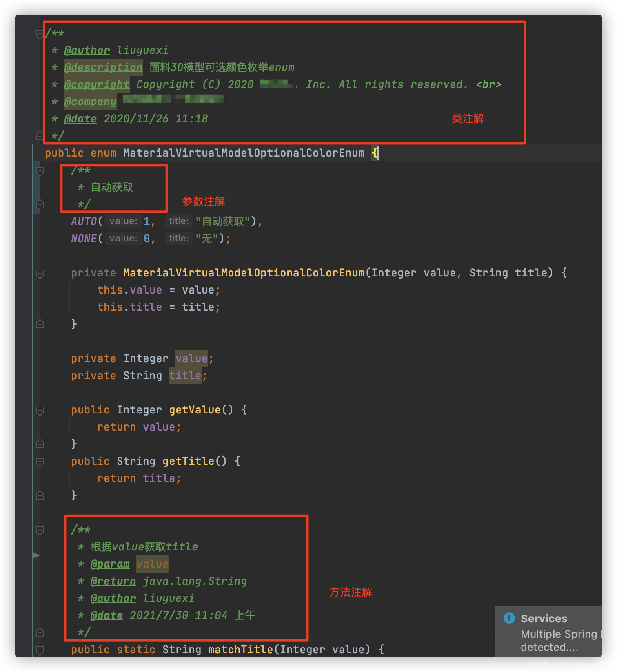Collapse the 自动获取 comment fold marker
This screenshot has height=672, width=617.
(x=40, y=170)
